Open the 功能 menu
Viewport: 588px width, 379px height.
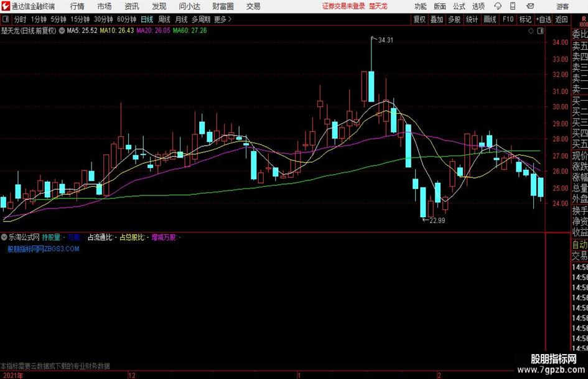[x=421, y=6]
